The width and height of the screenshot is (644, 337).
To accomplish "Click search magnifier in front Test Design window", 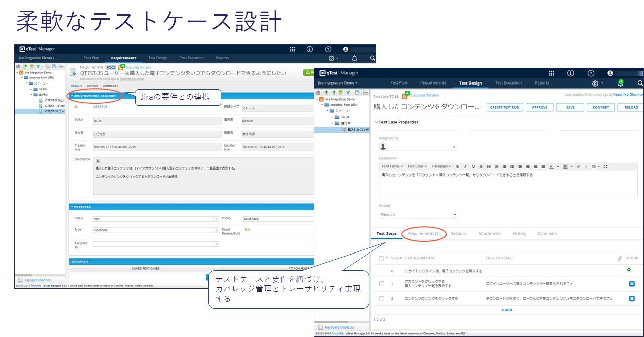I will tap(640, 83).
